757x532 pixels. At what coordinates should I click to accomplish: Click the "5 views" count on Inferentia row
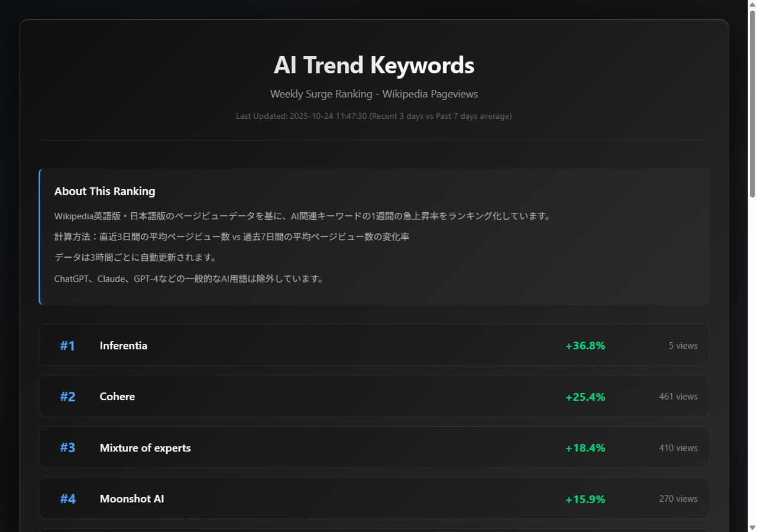tap(683, 345)
